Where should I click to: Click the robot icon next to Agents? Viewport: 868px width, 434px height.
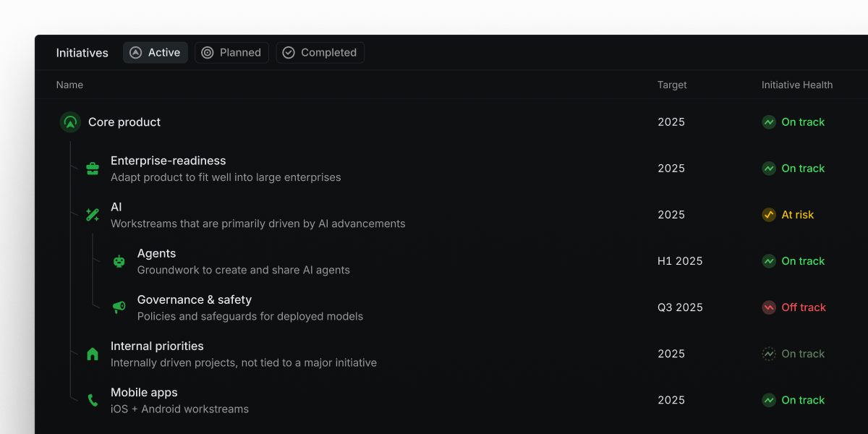tap(119, 261)
